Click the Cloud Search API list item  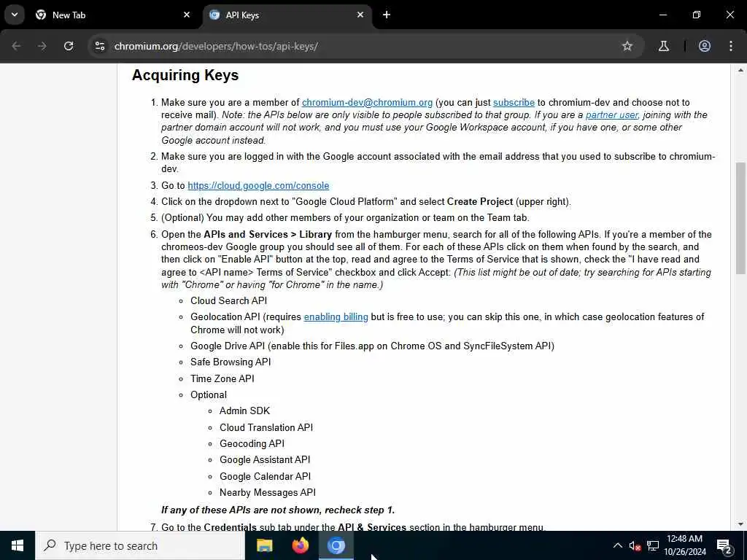coord(228,301)
